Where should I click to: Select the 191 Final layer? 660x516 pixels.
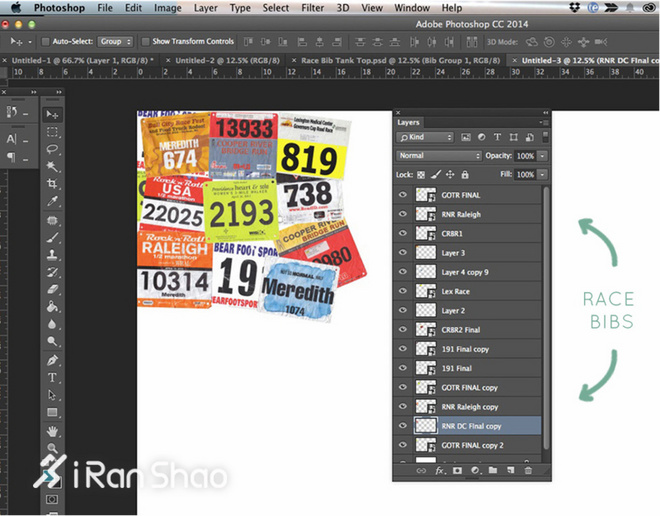(x=457, y=369)
